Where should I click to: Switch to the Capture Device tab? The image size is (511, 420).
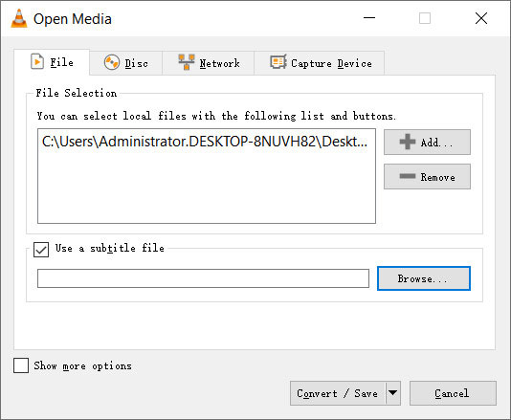[x=320, y=63]
